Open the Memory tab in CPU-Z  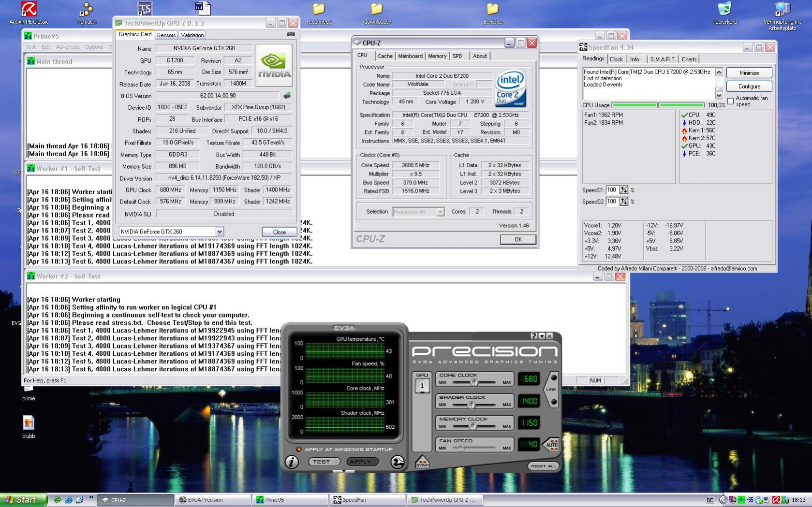(x=437, y=56)
